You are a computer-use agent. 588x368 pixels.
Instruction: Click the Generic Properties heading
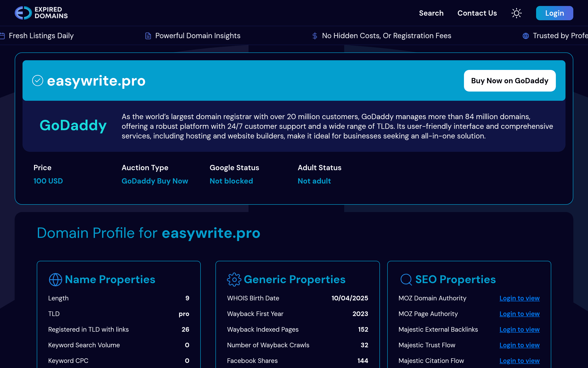[294, 280]
